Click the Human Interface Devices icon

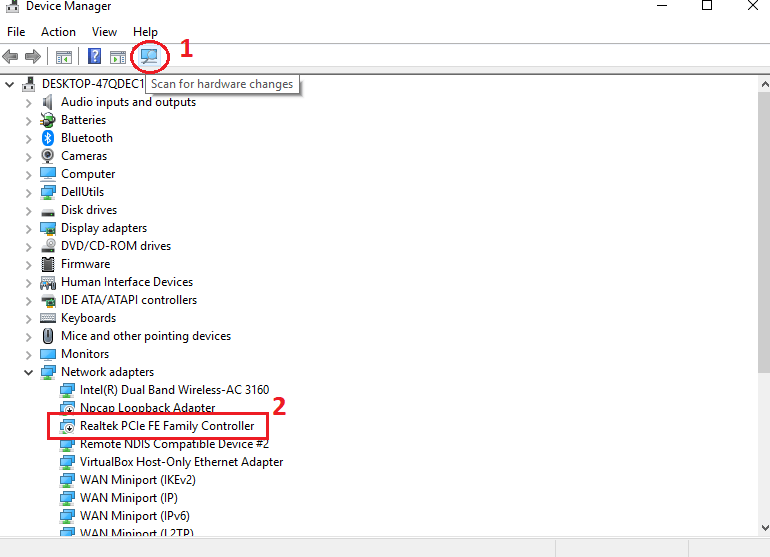click(48, 282)
